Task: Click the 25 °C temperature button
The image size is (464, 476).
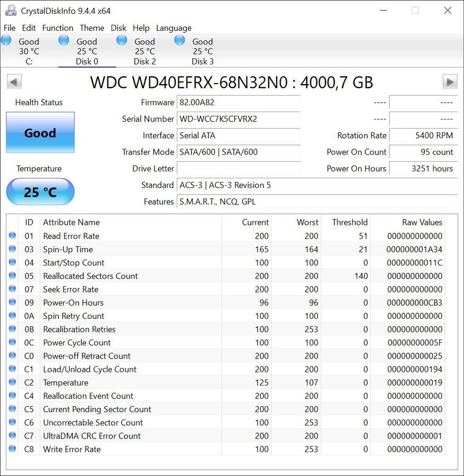Action: 40,192
